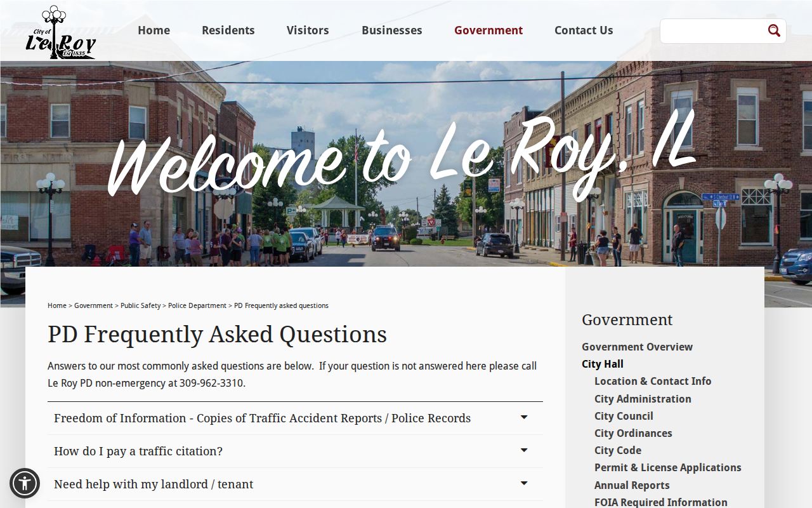Click the Freedom of Information question text

(262, 418)
